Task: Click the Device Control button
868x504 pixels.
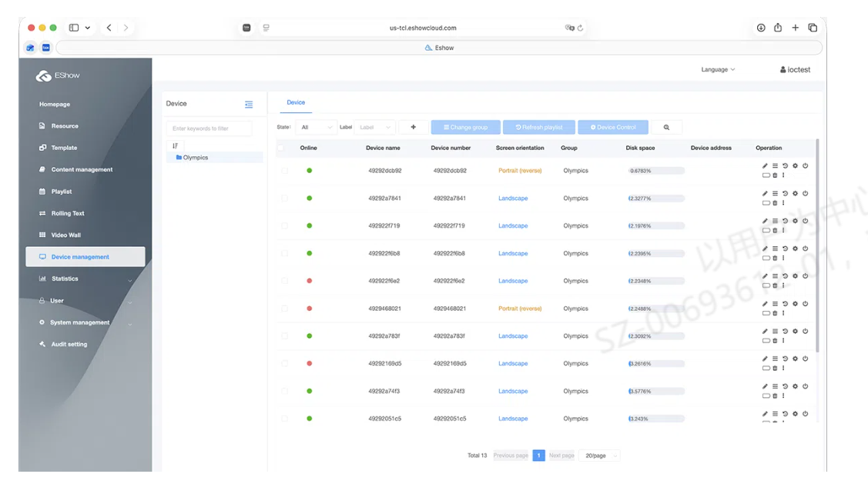Action: pos(613,127)
